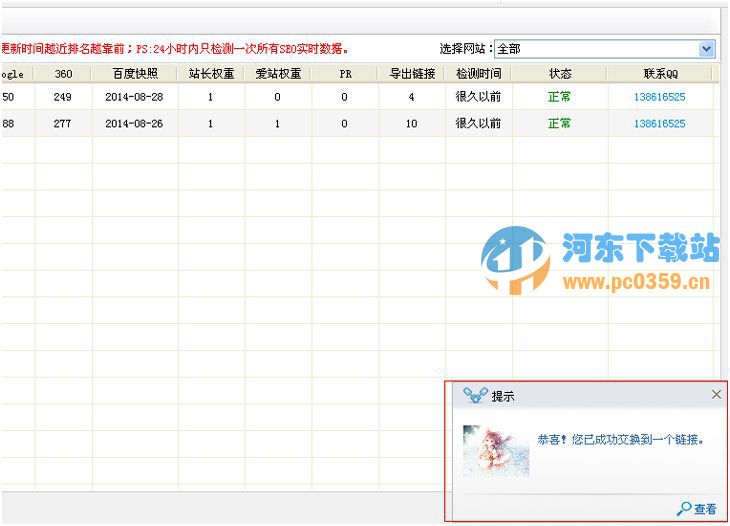The image size is (730, 526).
Task: Click 很久以前 in the 2014-08-26 row
Action: click(x=478, y=123)
